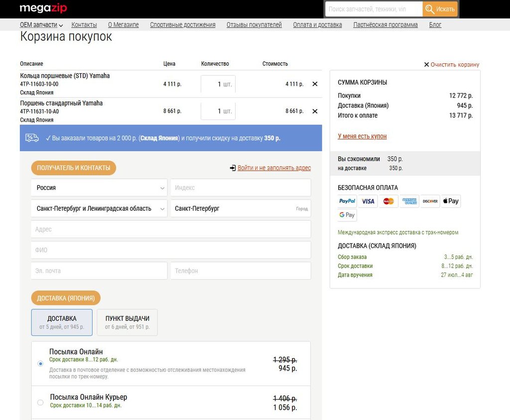
Task: Click the Mastercard payment icon
Action: [388, 201]
